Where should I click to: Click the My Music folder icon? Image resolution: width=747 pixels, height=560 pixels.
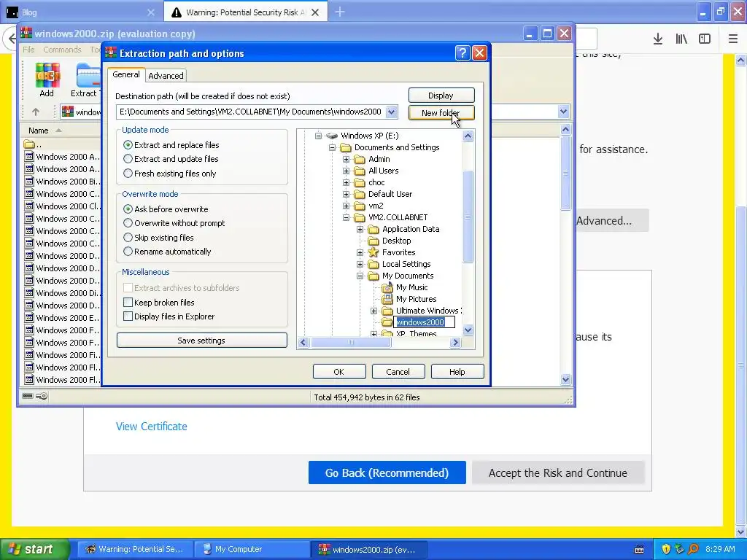point(387,287)
